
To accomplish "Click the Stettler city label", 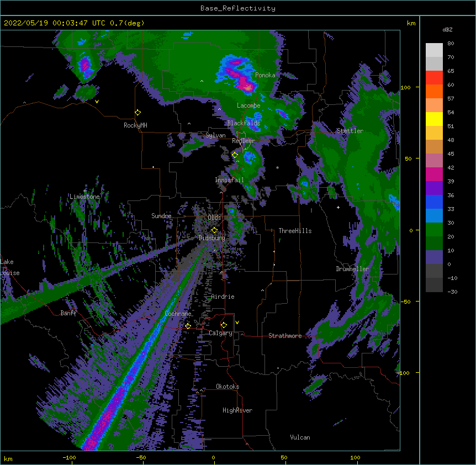I will pos(350,131).
